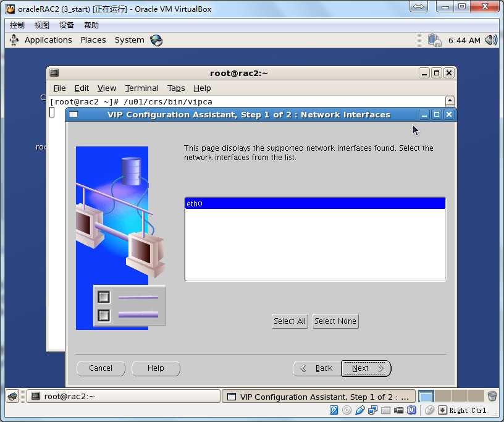Open the Terminal menu in terminal window
This screenshot has width=504, height=422.
[142, 88]
